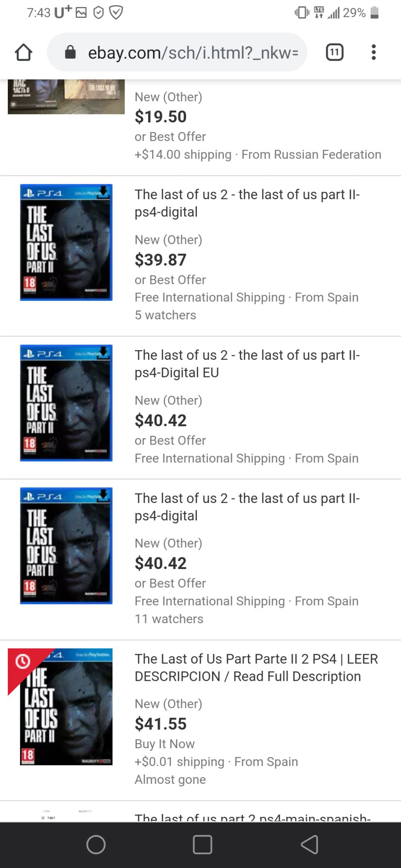This screenshot has height=868, width=401.
Task: Open the partially visible ps4-main-spanish listing
Action: point(252,817)
